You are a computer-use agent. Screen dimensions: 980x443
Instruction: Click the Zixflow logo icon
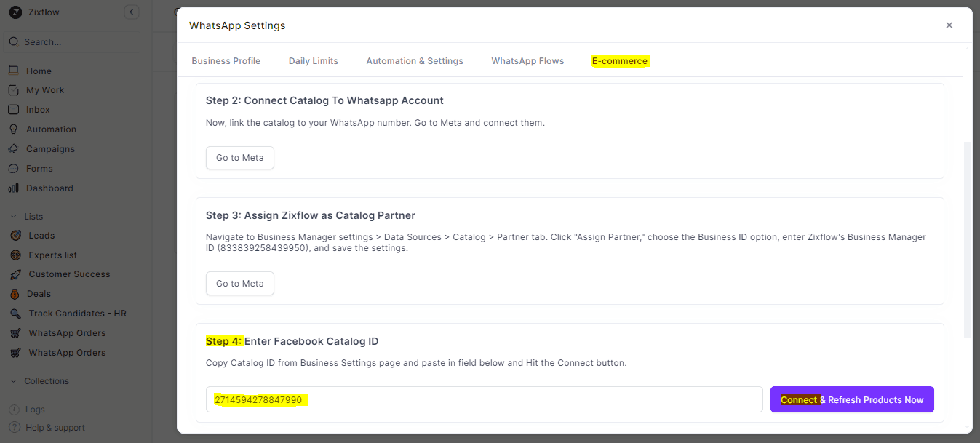15,12
